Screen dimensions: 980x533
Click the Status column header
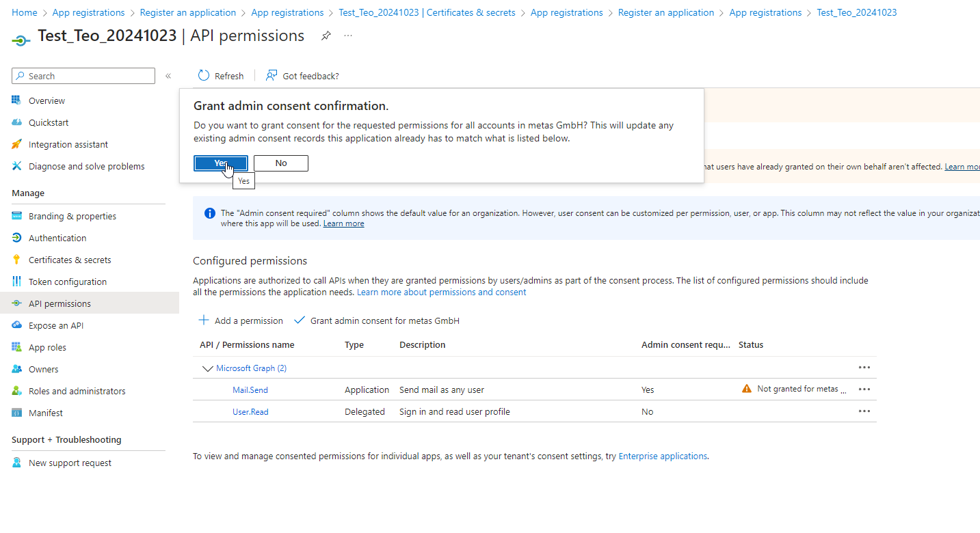(x=751, y=344)
